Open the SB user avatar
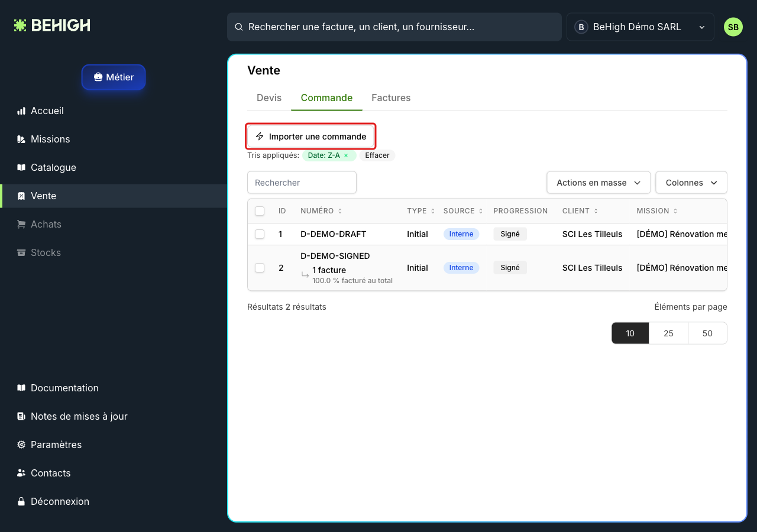757x532 pixels. (733, 27)
